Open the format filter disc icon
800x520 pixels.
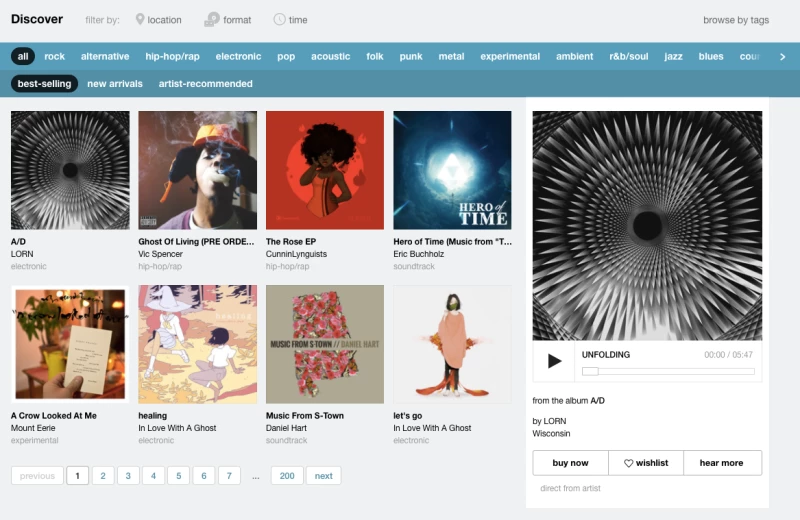(211, 19)
